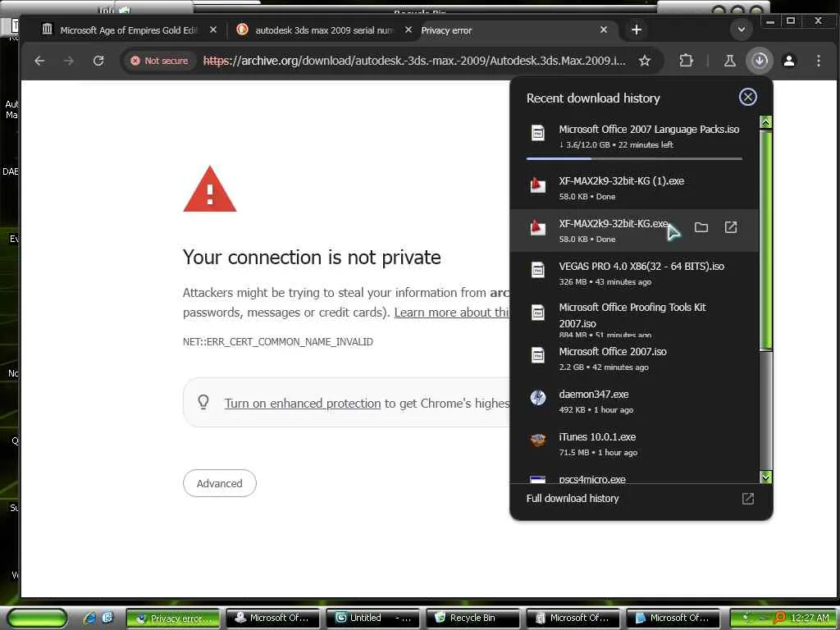Close the autodesk 3ds max tab
The image size is (840, 630).
point(409,30)
